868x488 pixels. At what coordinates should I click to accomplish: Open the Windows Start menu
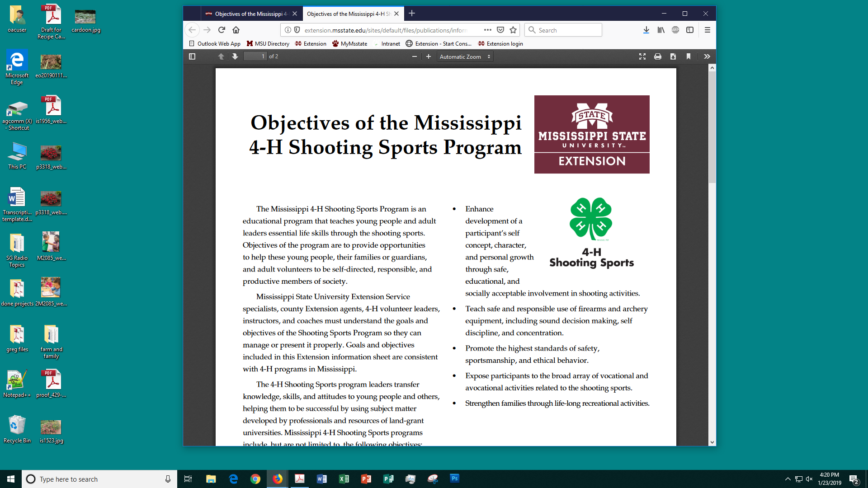coord(11,479)
